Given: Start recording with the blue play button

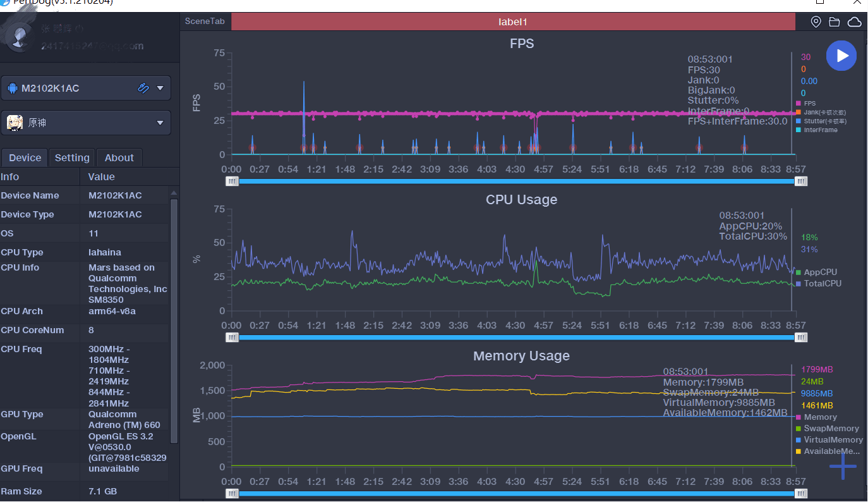Looking at the screenshot, I should (x=841, y=56).
